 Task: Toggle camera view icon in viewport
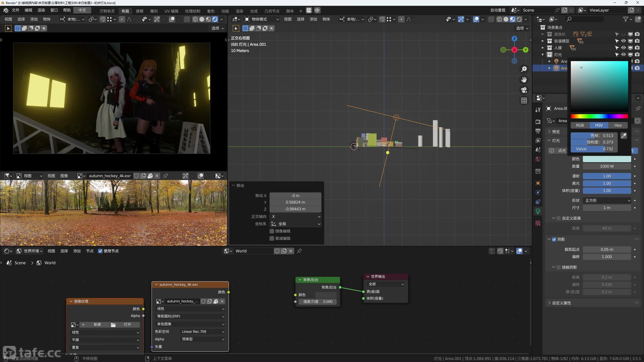(524, 90)
